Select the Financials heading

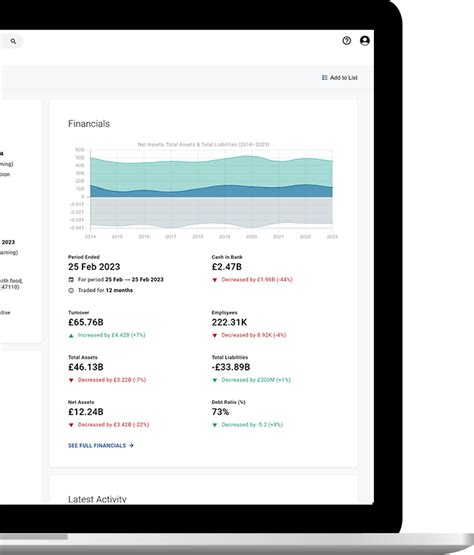(x=89, y=124)
